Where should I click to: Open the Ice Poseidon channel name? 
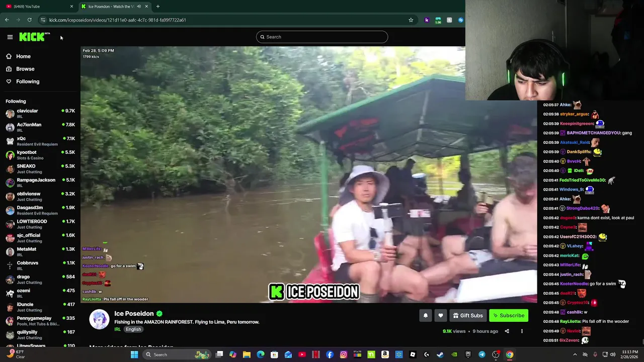(x=134, y=314)
